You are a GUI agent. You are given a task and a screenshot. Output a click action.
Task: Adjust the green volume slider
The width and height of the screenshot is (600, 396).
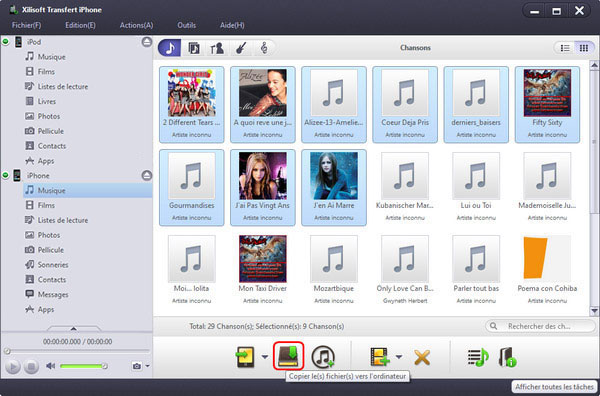(83, 366)
